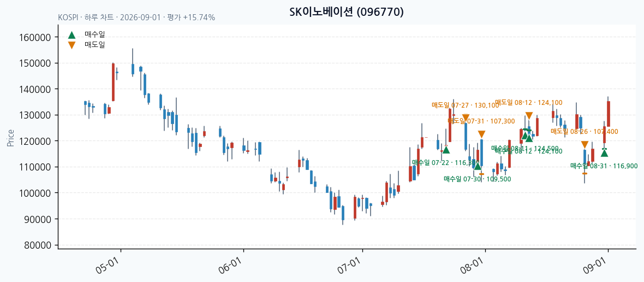The image size is (644, 282).
Task: Click the orange 매도일 triangle in the legend
Action: pos(72,45)
